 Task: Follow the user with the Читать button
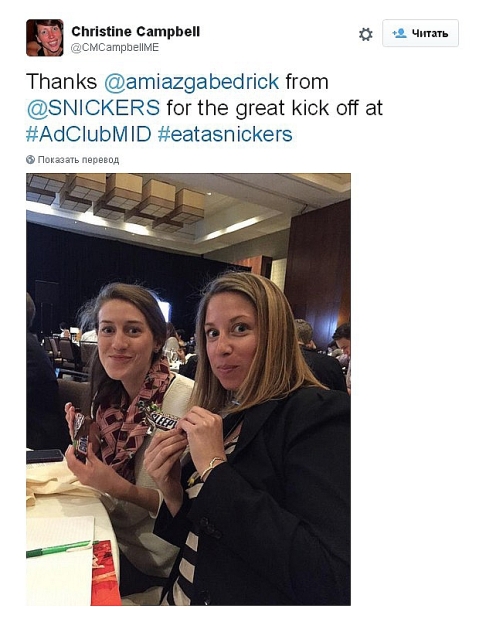pyautogui.click(x=420, y=33)
